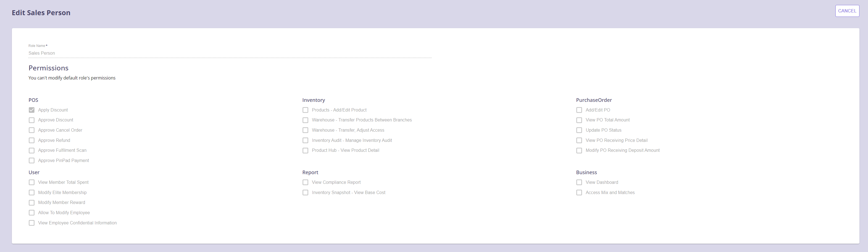The height and width of the screenshot is (252, 868).
Task: Click "You can't modify default role's permissions" notice
Action: (x=72, y=78)
